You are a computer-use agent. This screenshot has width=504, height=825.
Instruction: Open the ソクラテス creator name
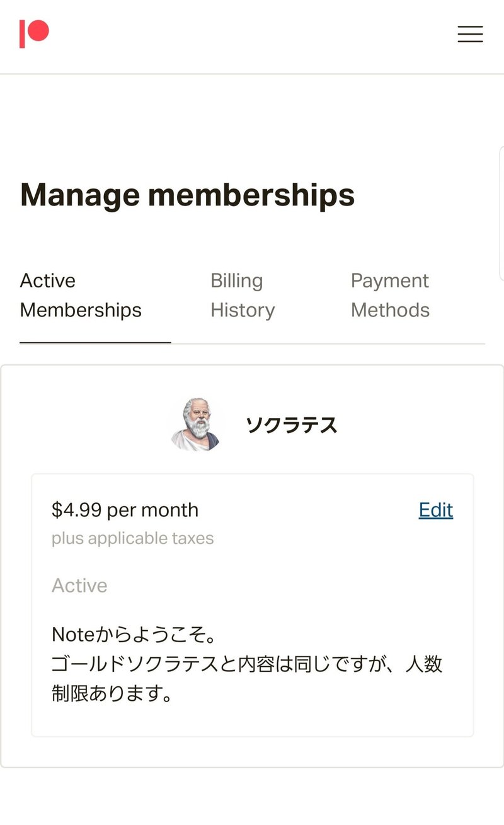click(291, 425)
